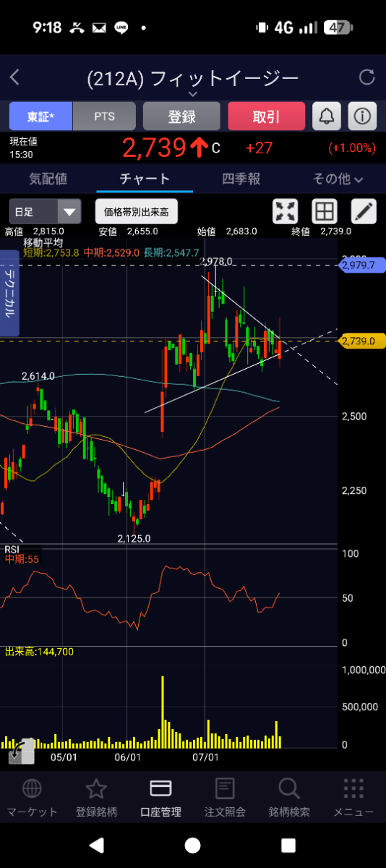Open the chart drawing pencil tool
The image size is (386, 868).
(364, 211)
